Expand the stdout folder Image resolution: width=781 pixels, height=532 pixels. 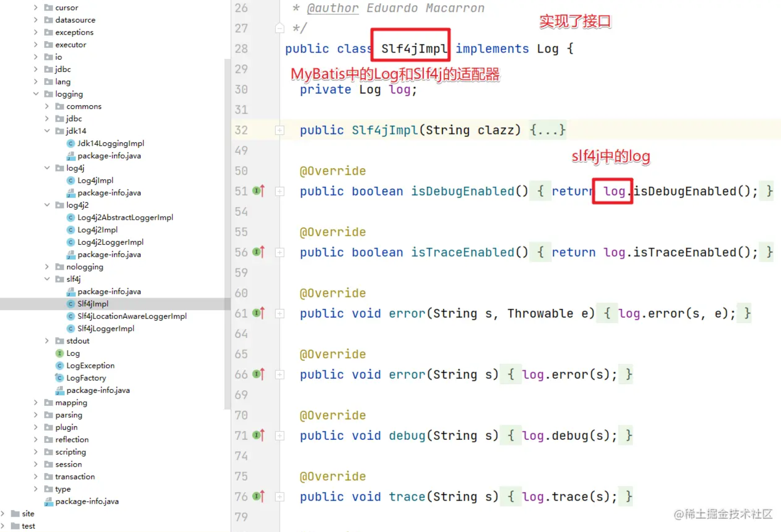coord(47,341)
